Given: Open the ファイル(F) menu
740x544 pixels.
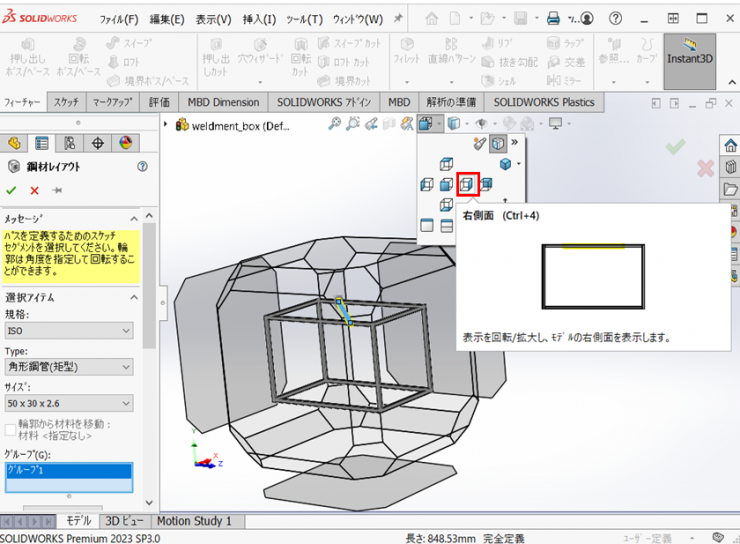Looking at the screenshot, I should (119, 19).
